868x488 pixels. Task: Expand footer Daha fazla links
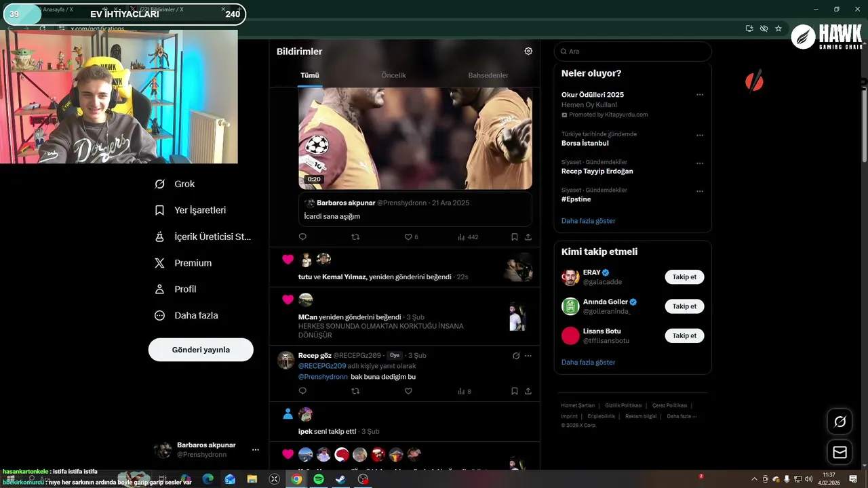point(682,416)
